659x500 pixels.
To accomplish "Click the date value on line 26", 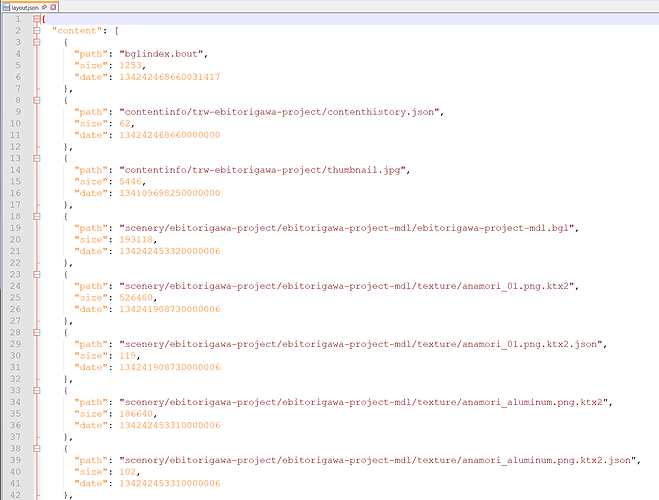I will click(170, 309).
